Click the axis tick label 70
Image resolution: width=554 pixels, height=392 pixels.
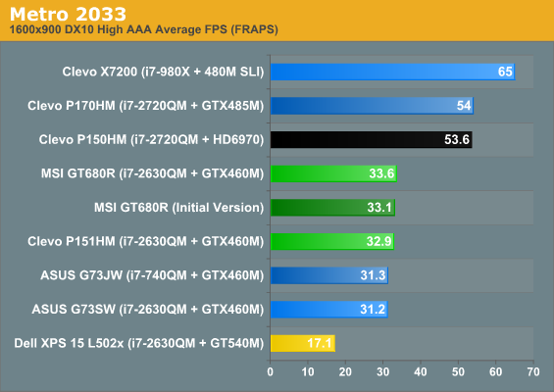click(x=533, y=371)
